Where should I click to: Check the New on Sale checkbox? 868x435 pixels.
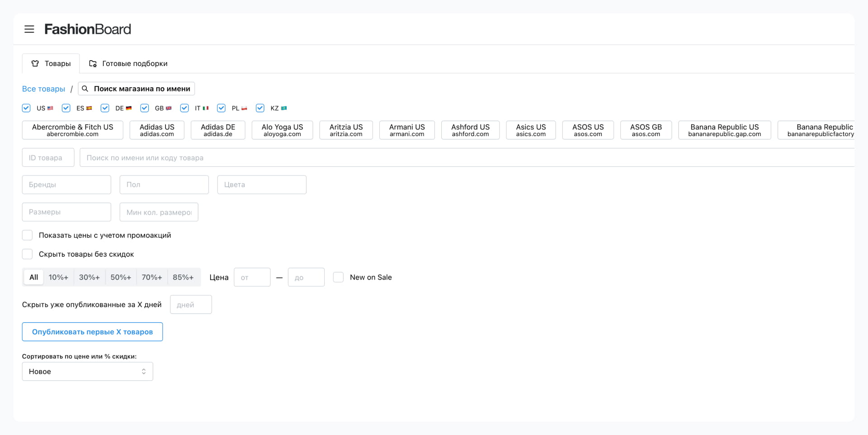338,277
